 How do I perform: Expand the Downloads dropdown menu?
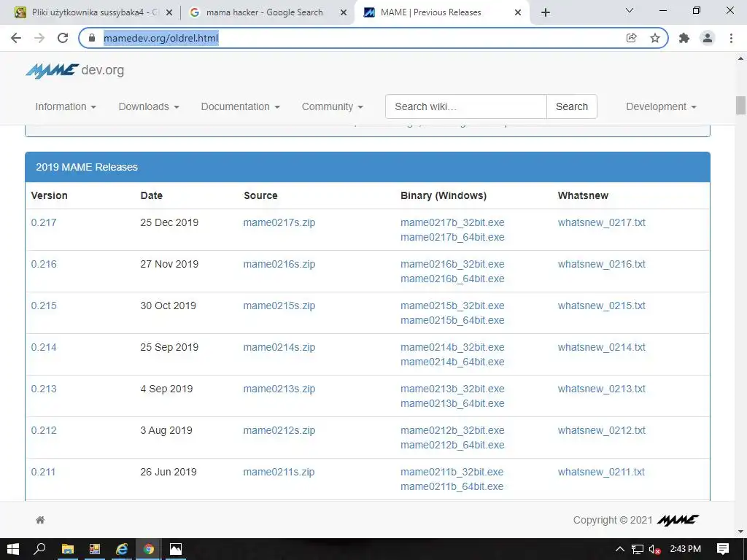coord(149,106)
